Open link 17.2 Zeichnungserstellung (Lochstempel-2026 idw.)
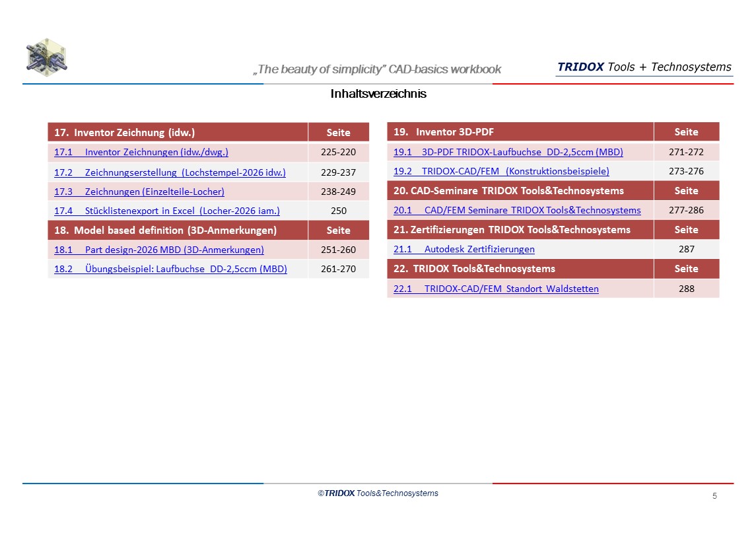This screenshot has height=539, width=756. click(x=169, y=172)
